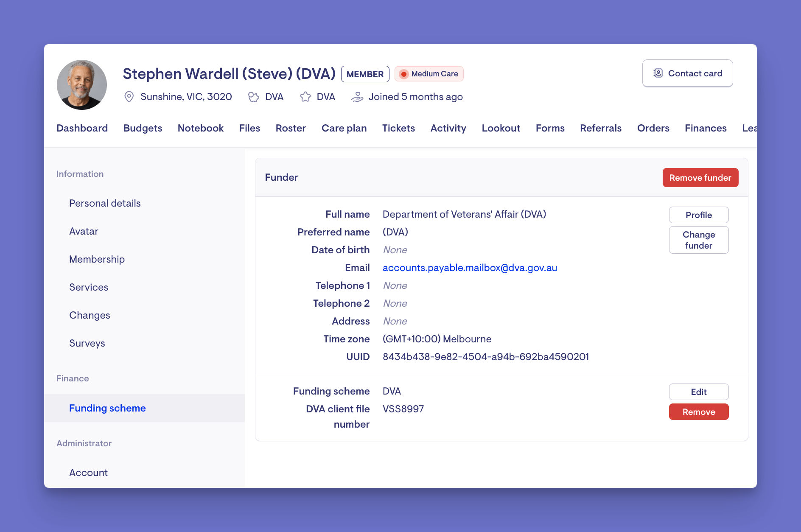Click the MEMBER badge
This screenshot has width=801, height=532.
click(x=365, y=74)
